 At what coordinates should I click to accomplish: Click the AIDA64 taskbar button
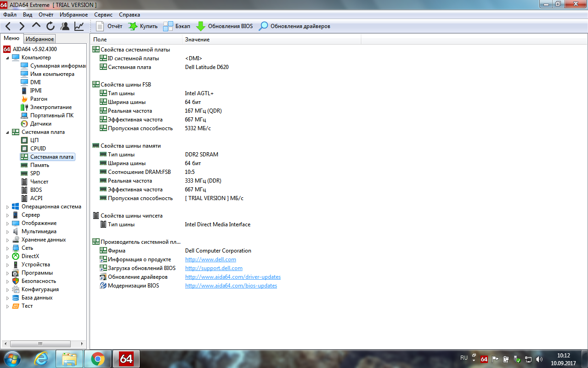126,359
